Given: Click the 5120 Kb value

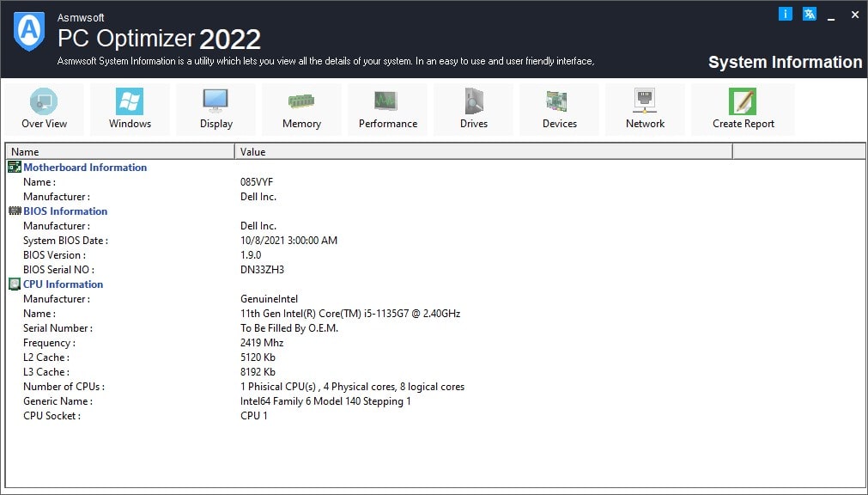Looking at the screenshot, I should point(258,357).
